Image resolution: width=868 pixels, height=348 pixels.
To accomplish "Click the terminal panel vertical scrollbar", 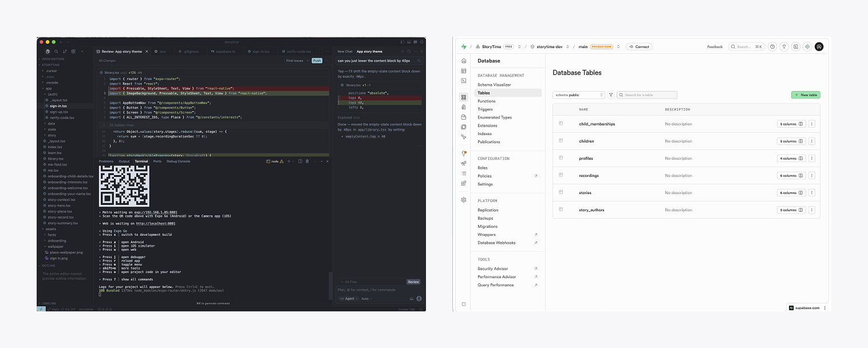I will click(330, 286).
